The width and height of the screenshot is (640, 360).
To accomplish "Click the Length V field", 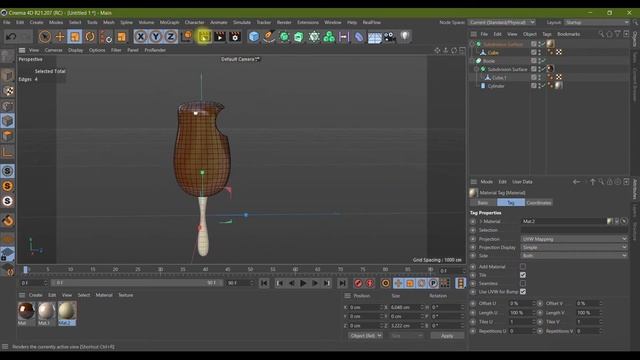I will [588, 313].
